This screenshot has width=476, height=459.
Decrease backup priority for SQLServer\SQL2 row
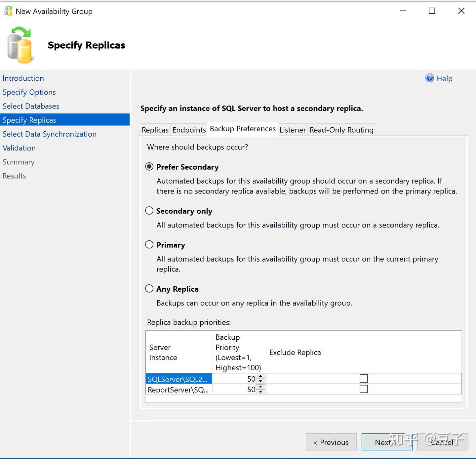[260, 381]
